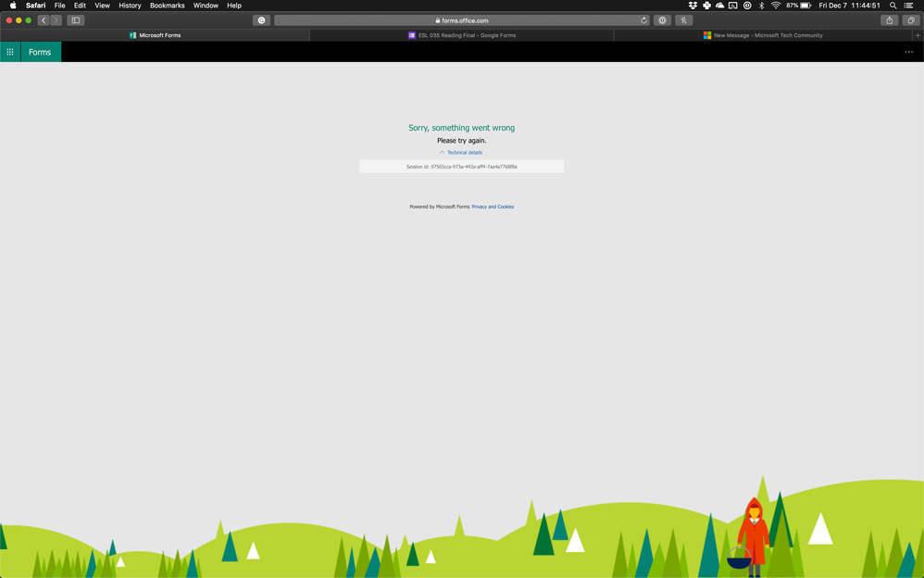This screenshot has width=924, height=578.
Task: Open the ellipsis menu in the Forms header
Action: click(908, 52)
